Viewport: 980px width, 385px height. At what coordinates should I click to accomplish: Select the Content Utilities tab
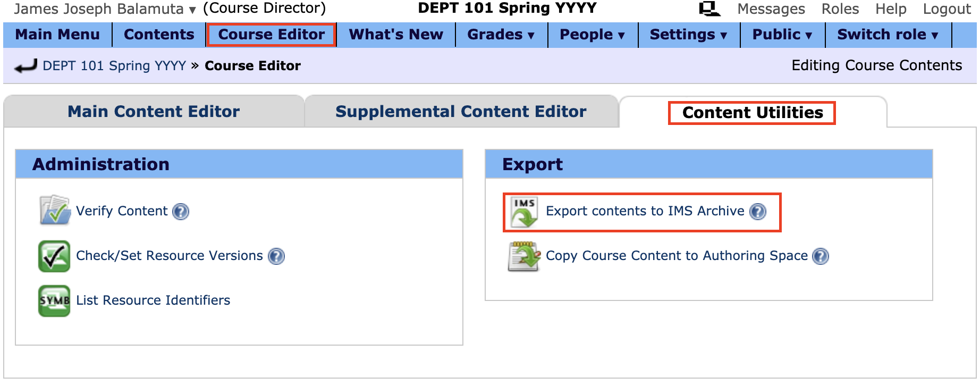point(753,113)
